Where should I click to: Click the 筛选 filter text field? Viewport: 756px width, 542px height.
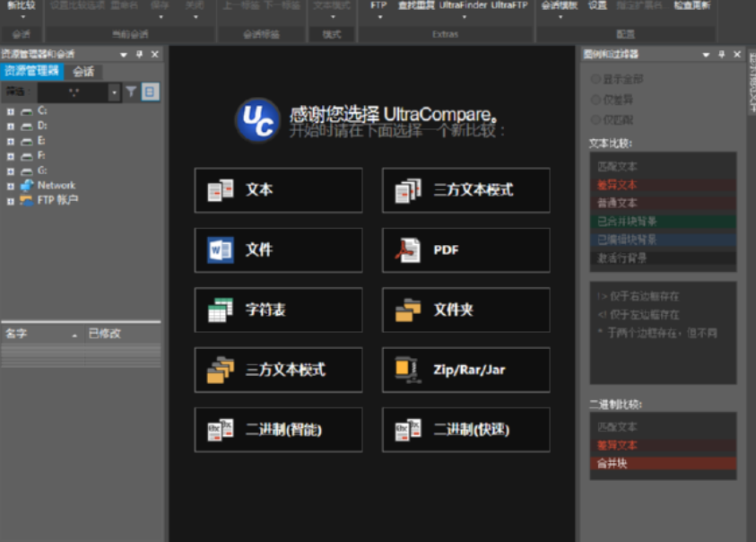(73, 92)
